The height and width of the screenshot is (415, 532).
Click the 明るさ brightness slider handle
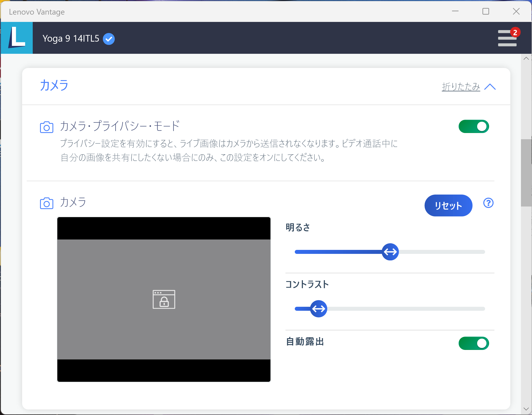390,252
